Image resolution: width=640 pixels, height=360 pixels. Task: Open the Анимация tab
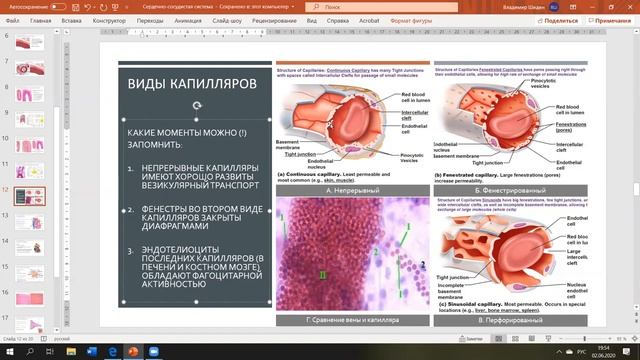click(188, 20)
